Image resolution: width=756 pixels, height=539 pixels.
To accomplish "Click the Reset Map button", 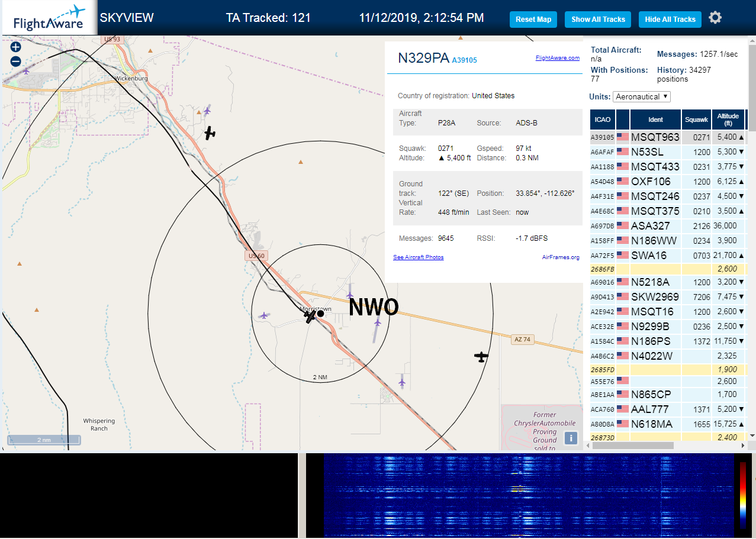I will (x=533, y=20).
